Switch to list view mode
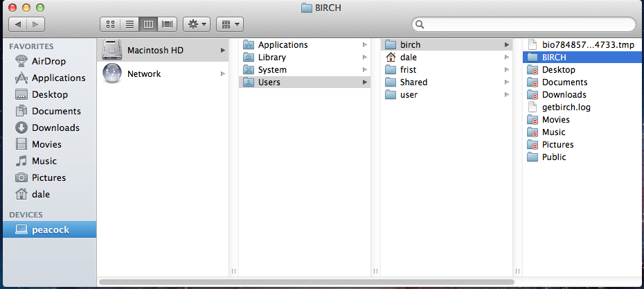 point(129,24)
